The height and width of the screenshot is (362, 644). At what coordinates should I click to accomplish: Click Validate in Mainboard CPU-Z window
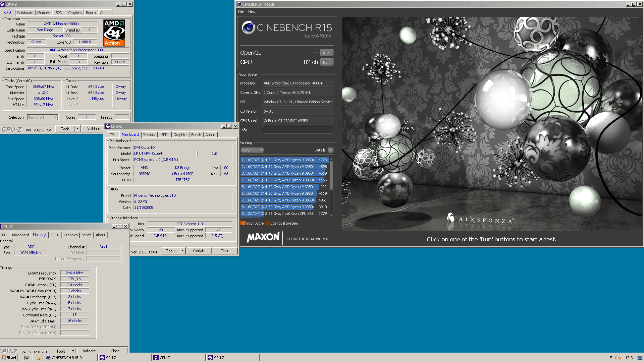pyautogui.click(x=199, y=251)
